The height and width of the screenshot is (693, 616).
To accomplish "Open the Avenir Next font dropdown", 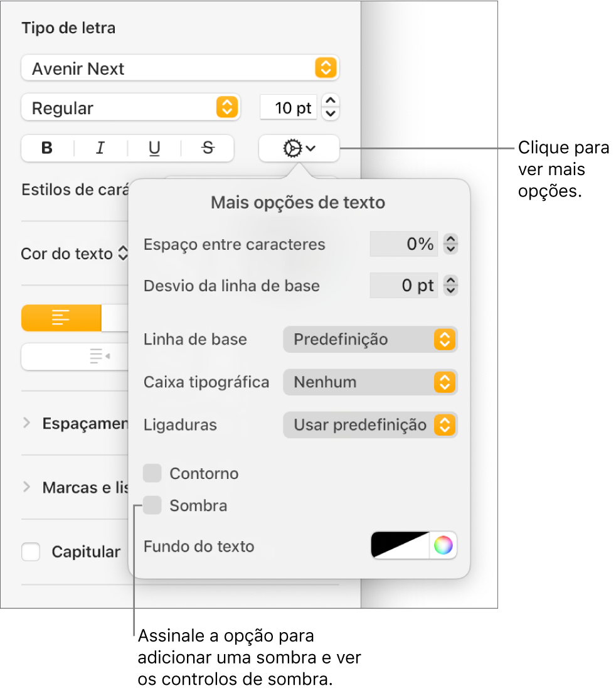I will (x=180, y=68).
